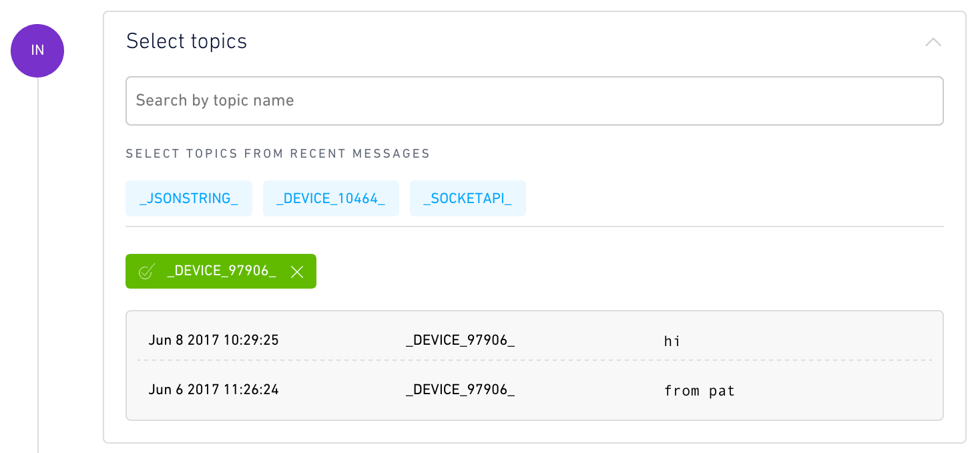
Task: Click the checkmark icon on _DEVICE_97906_ tag
Action: [x=146, y=271]
